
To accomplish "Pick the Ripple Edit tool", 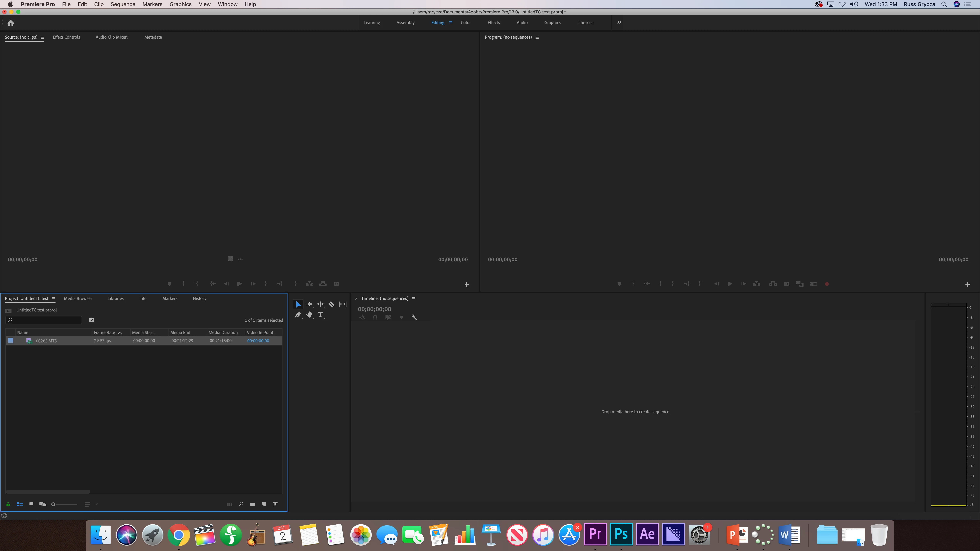I will click(x=320, y=304).
